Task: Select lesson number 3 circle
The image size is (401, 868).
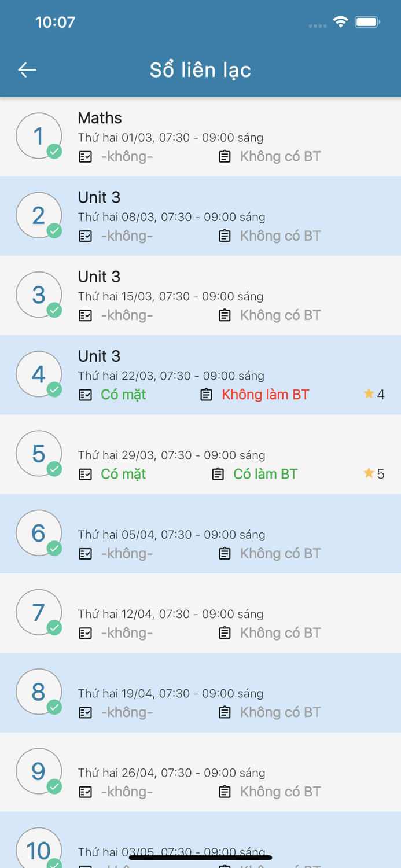Action: point(39,295)
